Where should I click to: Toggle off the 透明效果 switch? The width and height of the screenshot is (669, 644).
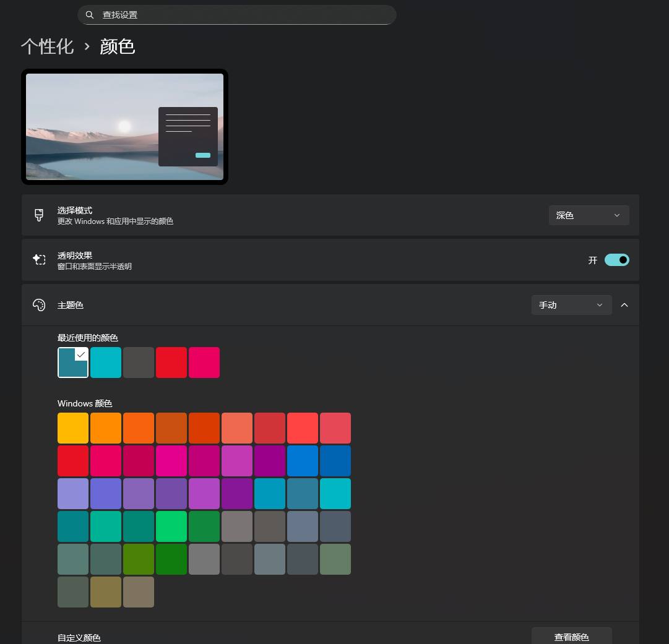pyautogui.click(x=616, y=260)
